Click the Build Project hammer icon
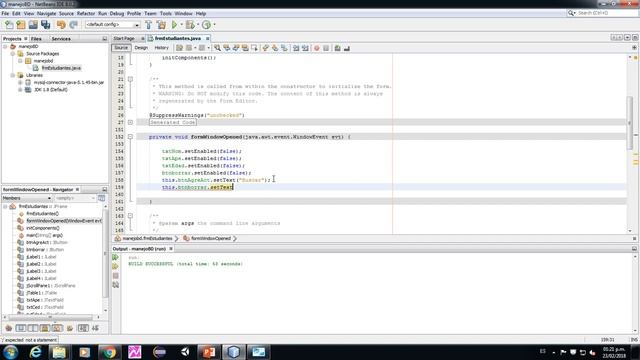 [x=149, y=25]
